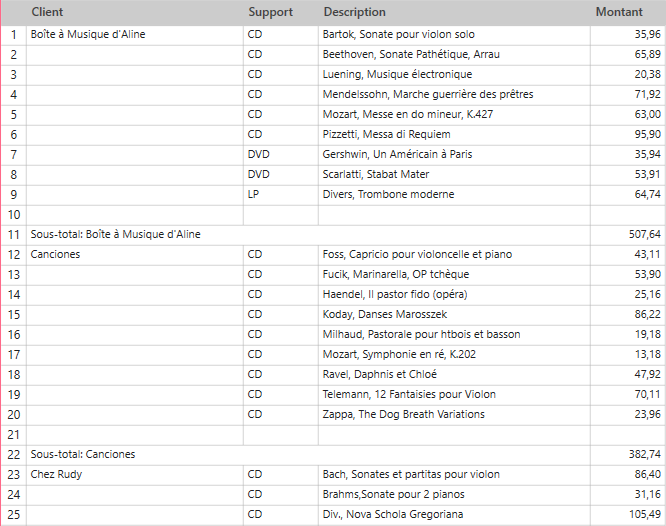Click the Gershwin, Un Américain à Paris cell
Screen dimensions: 666x526
397,154
